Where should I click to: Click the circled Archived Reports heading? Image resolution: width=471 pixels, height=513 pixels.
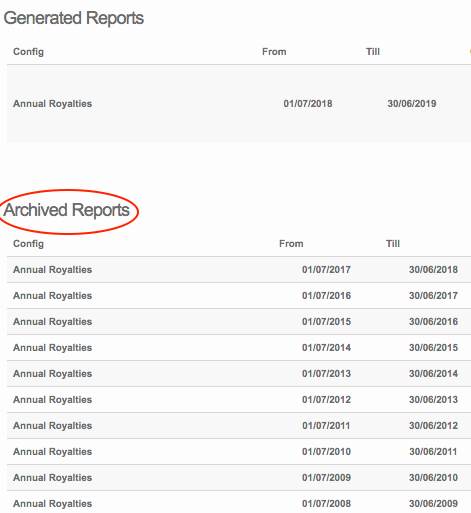(67, 210)
